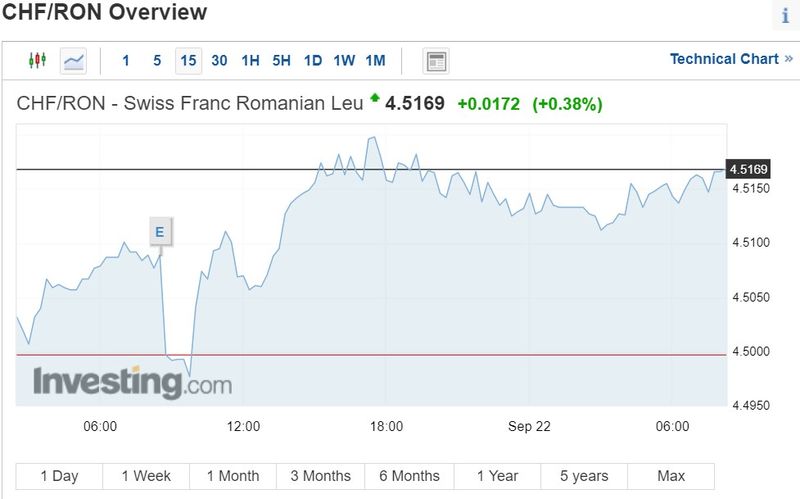This screenshot has height=499, width=800.
Task: Set chart interval to 1H
Action: (x=250, y=61)
